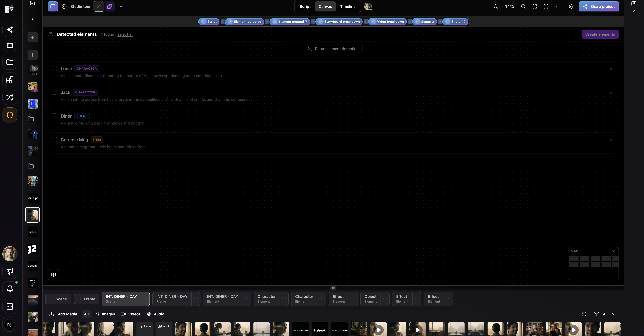The height and width of the screenshot is (336, 644).
Task: Click the exit arrow icon at top of sidebar
Action: coord(33,3)
